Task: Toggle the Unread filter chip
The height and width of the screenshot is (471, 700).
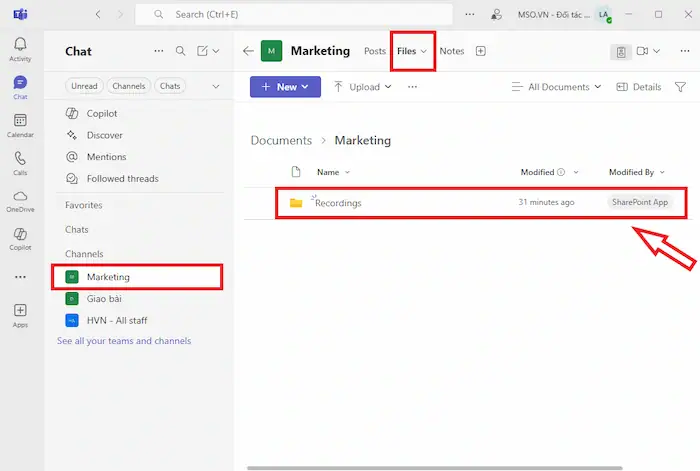Action: click(84, 86)
